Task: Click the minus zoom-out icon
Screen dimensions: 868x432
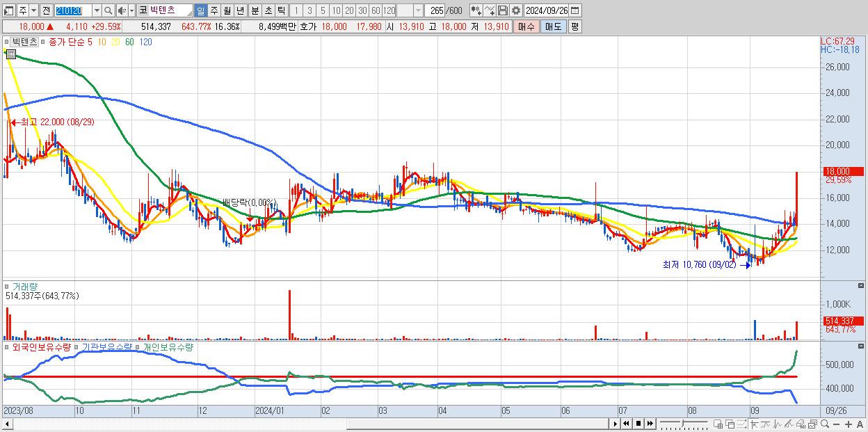Action: click(x=837, y=424)
